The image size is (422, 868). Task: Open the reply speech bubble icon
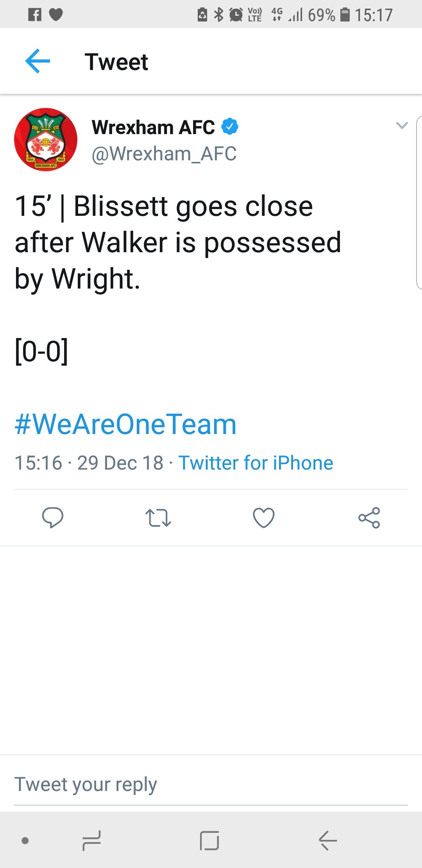tap(53, 518)
